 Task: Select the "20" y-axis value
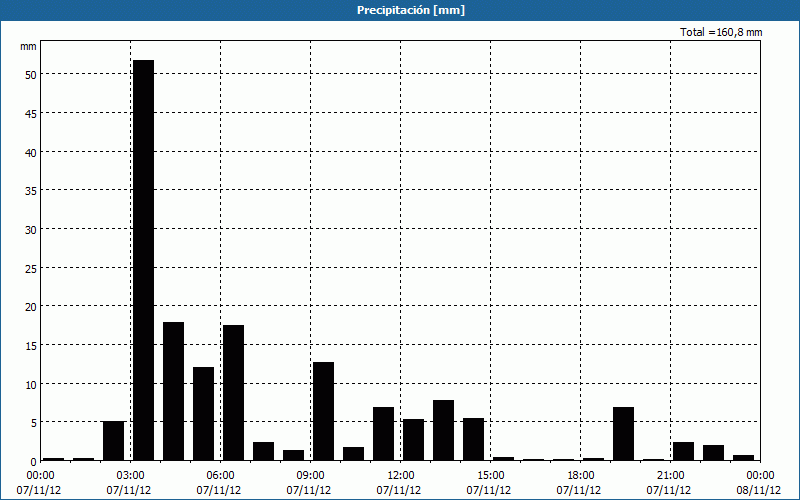click(31, 307)
